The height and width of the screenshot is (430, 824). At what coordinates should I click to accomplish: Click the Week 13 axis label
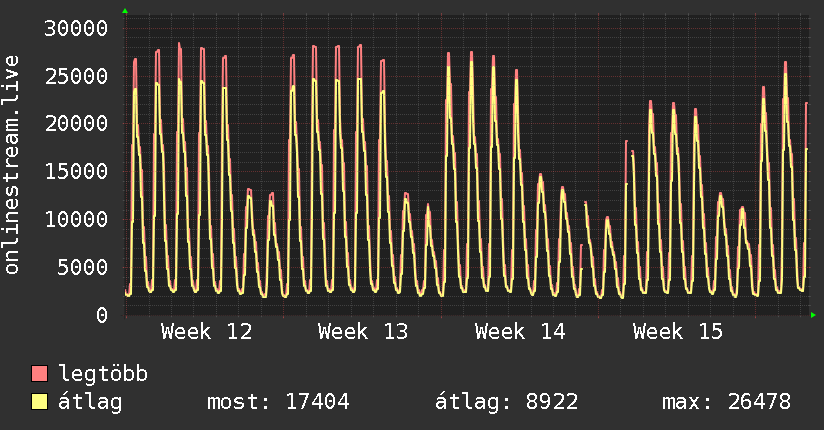(363, 332)
